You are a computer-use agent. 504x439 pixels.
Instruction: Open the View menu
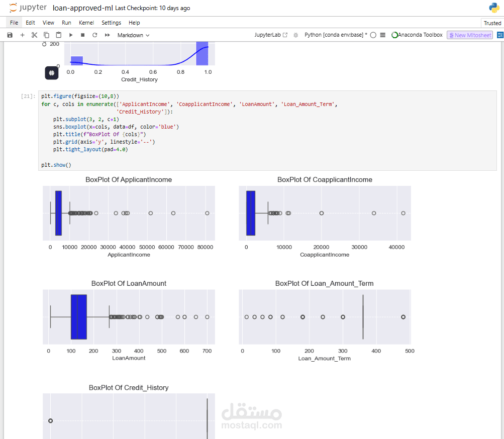coord(48,23)
